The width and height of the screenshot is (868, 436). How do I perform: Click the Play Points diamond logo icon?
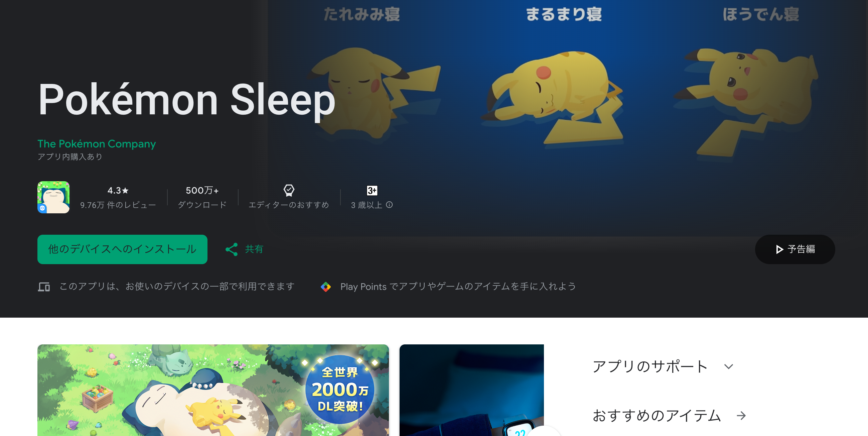click(325, 287)
